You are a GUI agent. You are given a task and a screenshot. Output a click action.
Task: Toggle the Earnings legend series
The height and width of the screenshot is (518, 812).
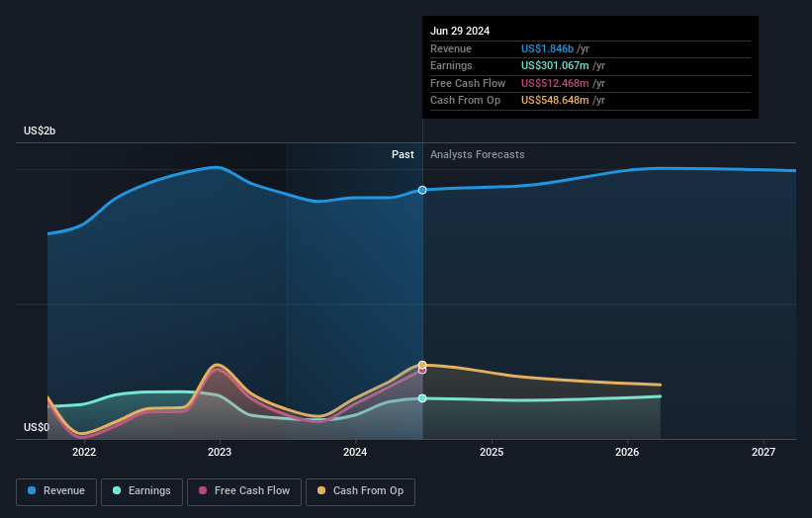(x=141, y=491)
